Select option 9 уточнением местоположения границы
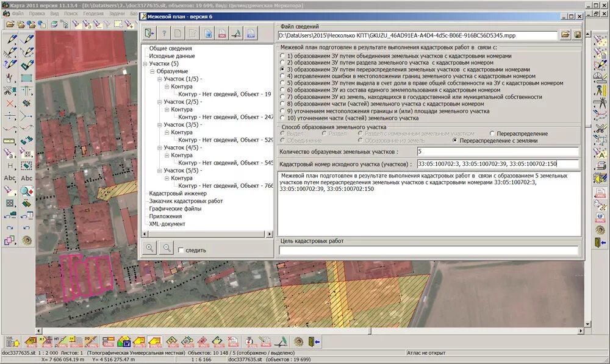Viewport: 610px width, 364px height. (x=283, y=111)
